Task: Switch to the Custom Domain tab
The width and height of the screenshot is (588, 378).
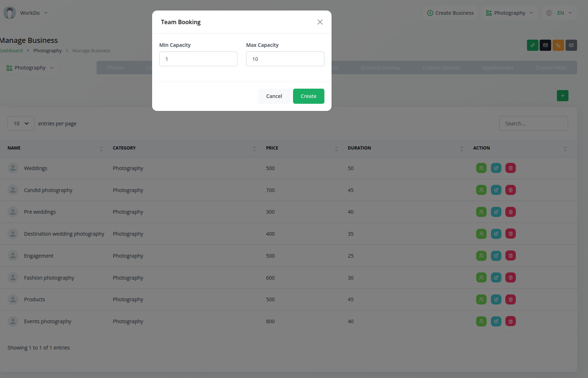Action: 441,68
